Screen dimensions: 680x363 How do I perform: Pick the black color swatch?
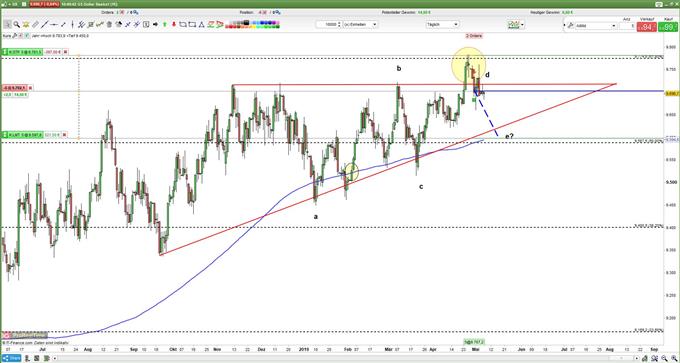(x=246, y=22)
